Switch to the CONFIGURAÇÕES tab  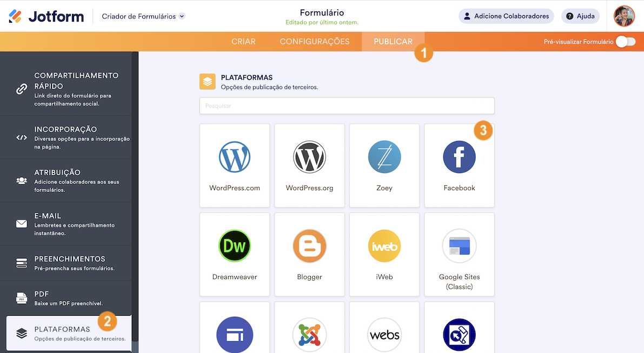pyautogui.click(x=315, y=42)
